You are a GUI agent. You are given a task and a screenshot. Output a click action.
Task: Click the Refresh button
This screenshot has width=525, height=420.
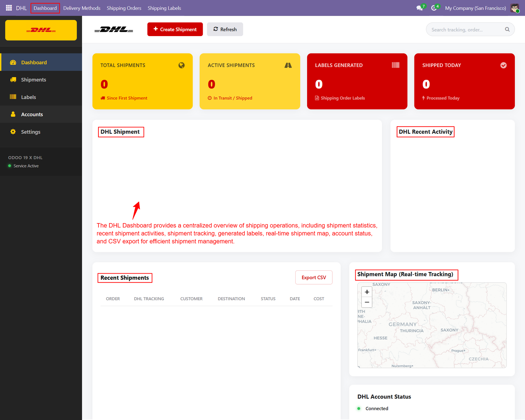point(225,29)
